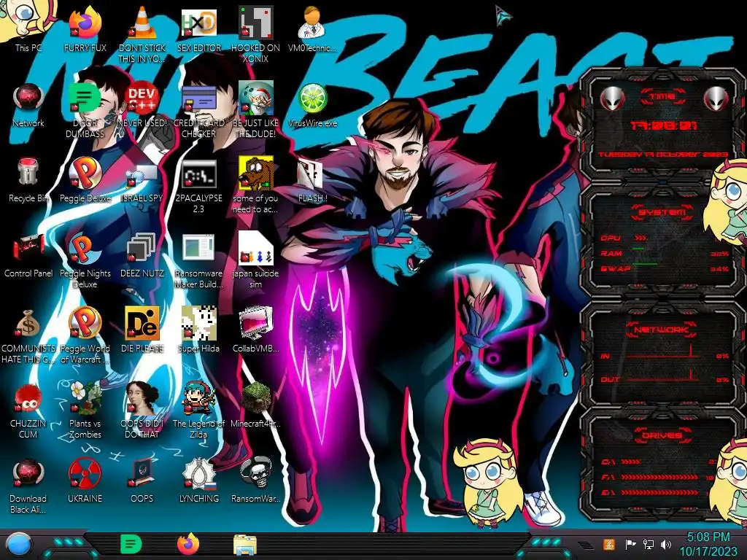Open Firefox from the taskbar

pos(188,544)
